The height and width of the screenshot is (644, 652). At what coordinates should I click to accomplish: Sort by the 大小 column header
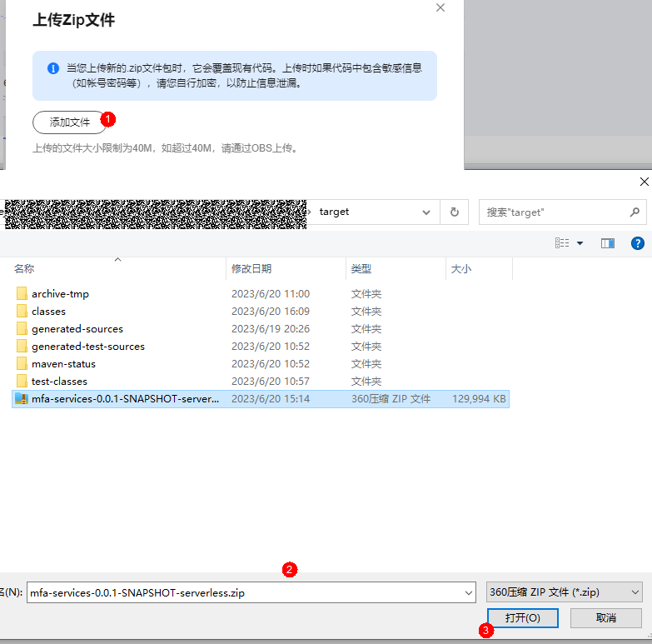pyautogui.click(x=461, y=268)
